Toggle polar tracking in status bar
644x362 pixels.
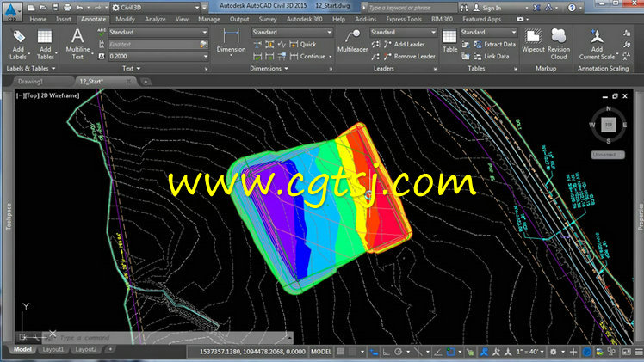(x=398, y=352)
